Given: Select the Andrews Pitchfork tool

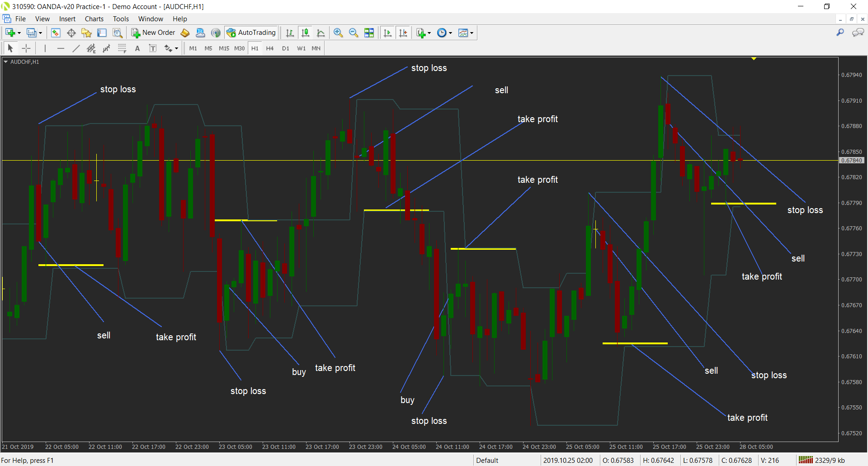Looking at the screenshot, I should [107, 48].
